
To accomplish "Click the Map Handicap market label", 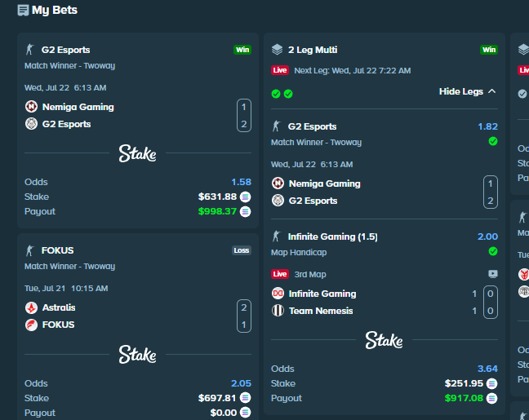I will pyautogui.click(x=299, y=253).
